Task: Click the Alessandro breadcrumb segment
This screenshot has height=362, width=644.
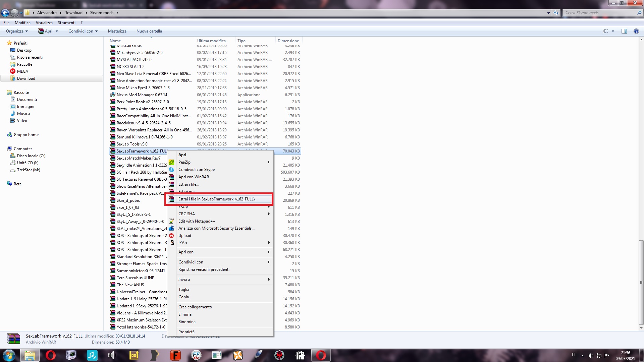Action: point(47,13)
